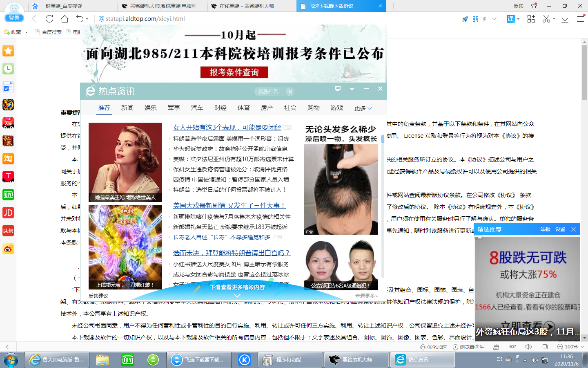588x368 pixels.
Task: Open the green clock history sidebar icon
Action: [8, 69]
